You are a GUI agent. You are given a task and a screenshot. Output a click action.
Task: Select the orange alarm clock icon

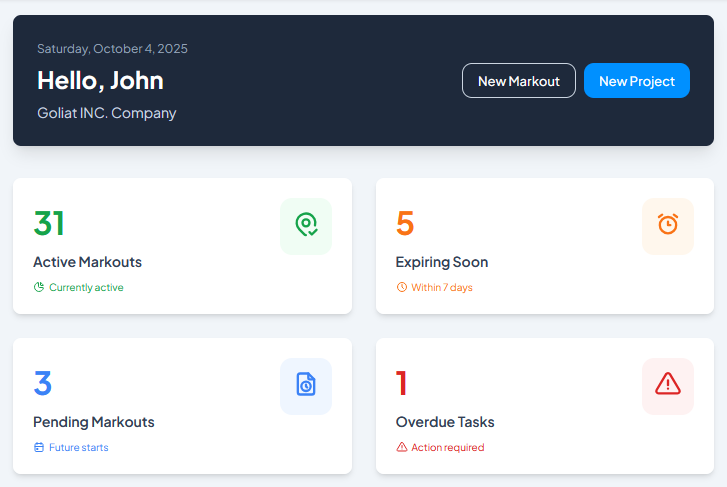[x=667, y=225]
